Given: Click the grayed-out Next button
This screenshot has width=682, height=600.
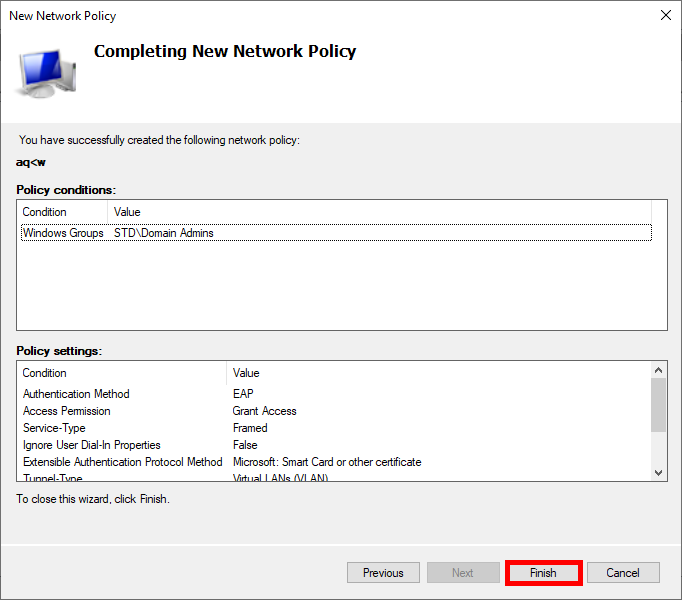Looking at the screenshot, I should (463, 573).
